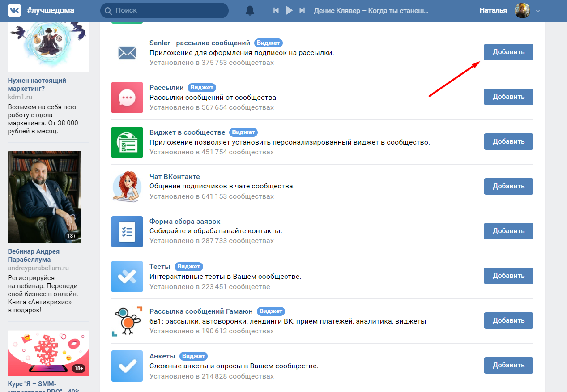Open the Senler envelope app icon
The image size is (567, 392).
click(x=127, y=53)
